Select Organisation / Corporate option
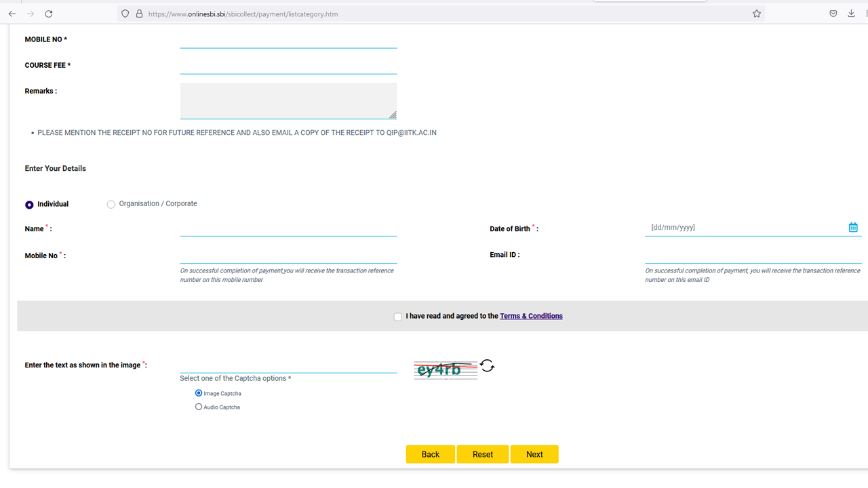The width and height of the screenshot is (868, 488). tap(111, 205)
